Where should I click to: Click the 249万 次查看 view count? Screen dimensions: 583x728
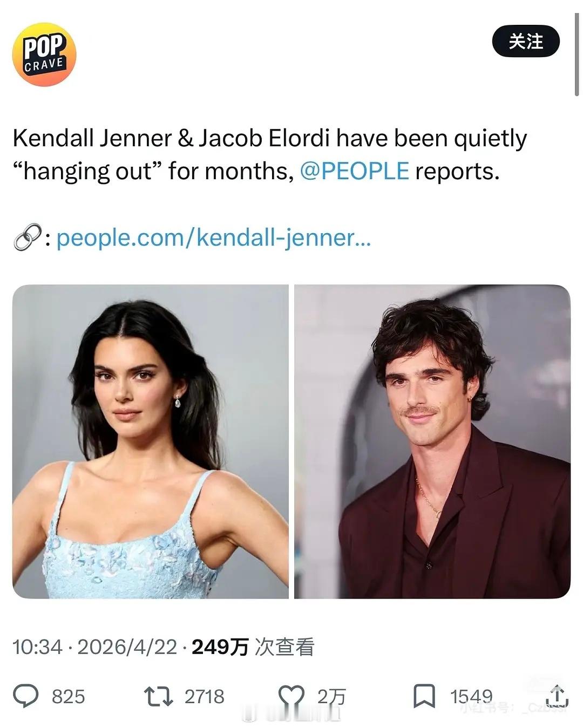coord(253,647)
